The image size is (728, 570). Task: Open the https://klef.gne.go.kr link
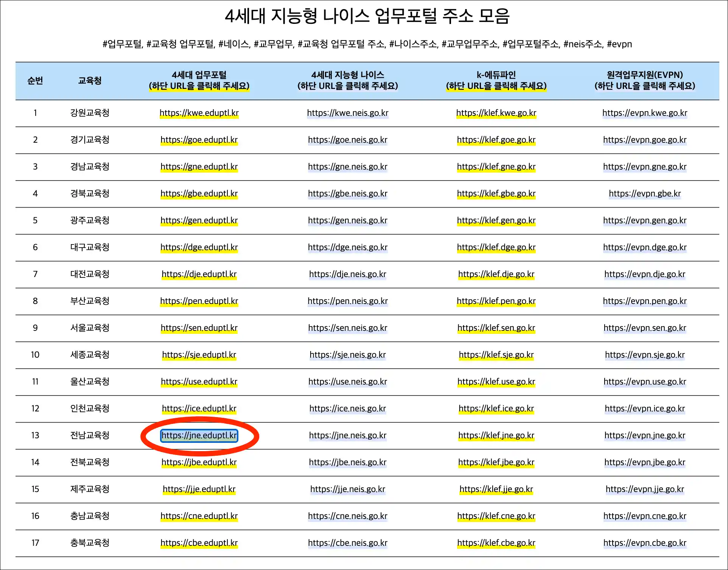point(496,167)
